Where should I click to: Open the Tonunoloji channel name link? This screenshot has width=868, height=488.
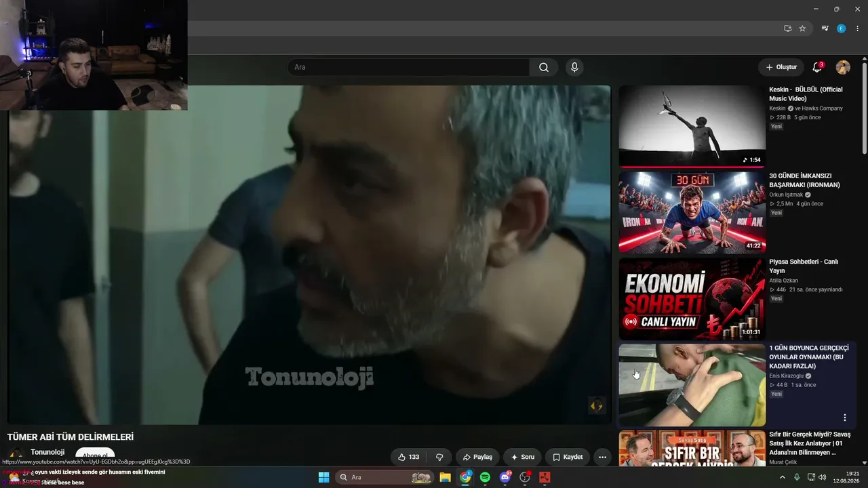pos(47,452)
